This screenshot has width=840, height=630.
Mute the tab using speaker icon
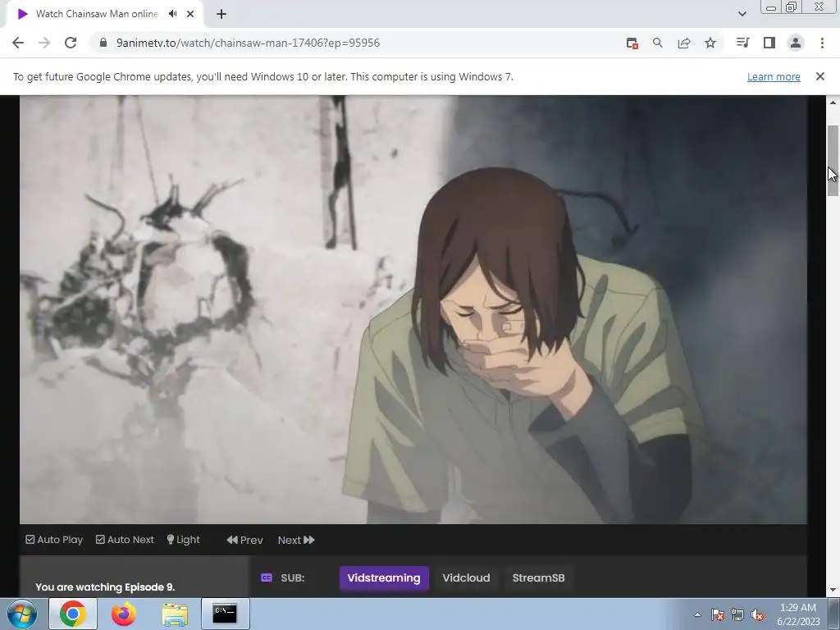[172, 14]
